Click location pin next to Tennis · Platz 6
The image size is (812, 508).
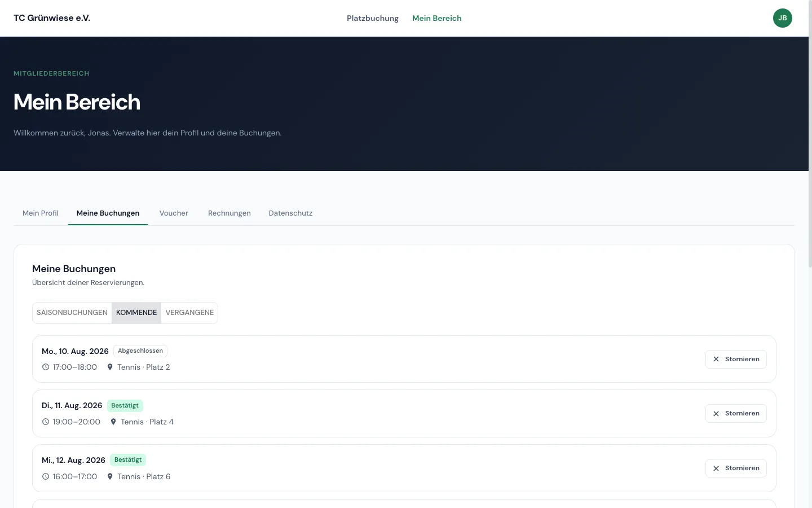coord(110,476)
